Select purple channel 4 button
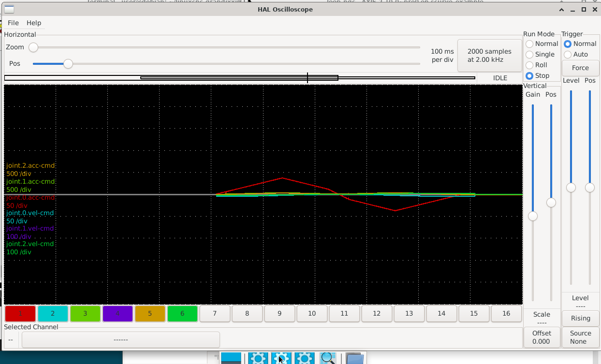Screen dimensions: 601x364 click(117, 314)
